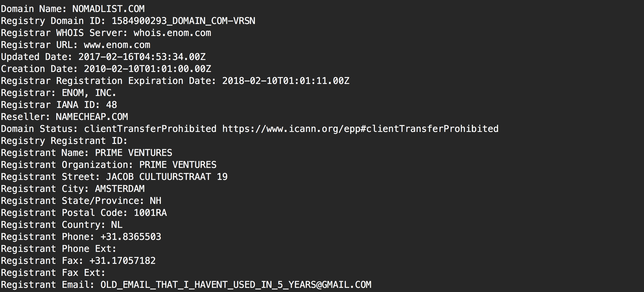
Task: Click the AMSTERDAM city value
Action: tap(120, 189)
